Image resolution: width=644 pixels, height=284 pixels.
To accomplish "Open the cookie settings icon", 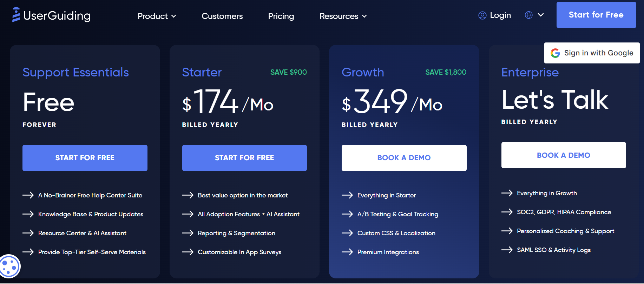I will click(9, 266).
